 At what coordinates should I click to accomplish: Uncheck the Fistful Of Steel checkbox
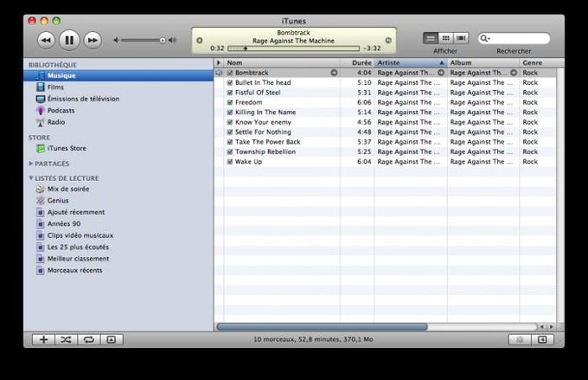pyautogui.click(x=230, y=93)
